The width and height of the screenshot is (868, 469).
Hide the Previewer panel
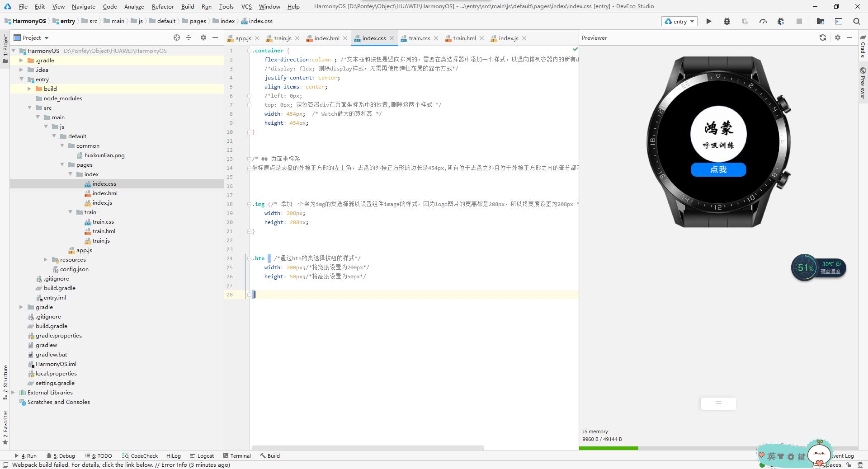(849, 38)
